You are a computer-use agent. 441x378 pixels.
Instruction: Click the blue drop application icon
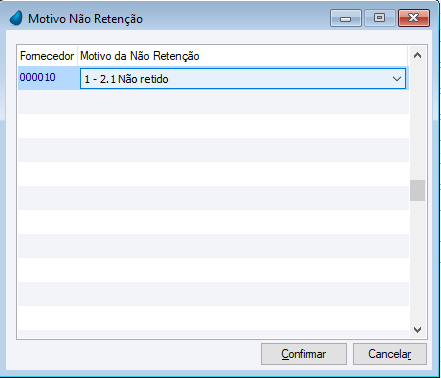[16, 18]
